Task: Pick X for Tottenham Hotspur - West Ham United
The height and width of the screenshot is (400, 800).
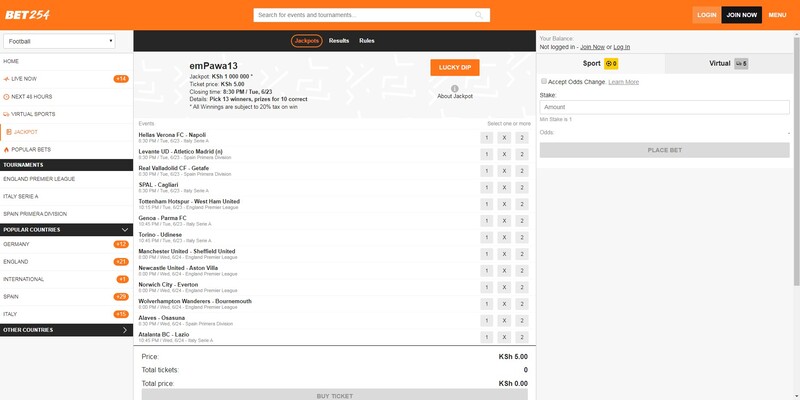Action: point(504,204)
